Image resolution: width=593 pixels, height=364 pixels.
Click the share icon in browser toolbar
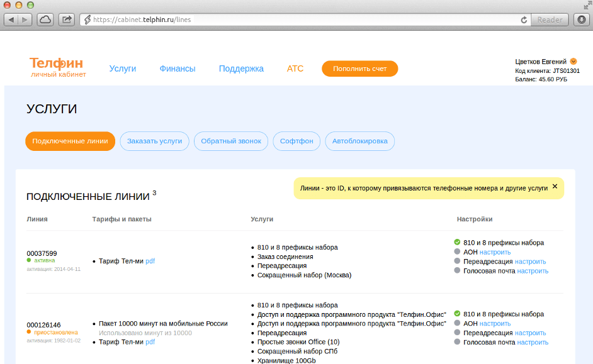66,19
